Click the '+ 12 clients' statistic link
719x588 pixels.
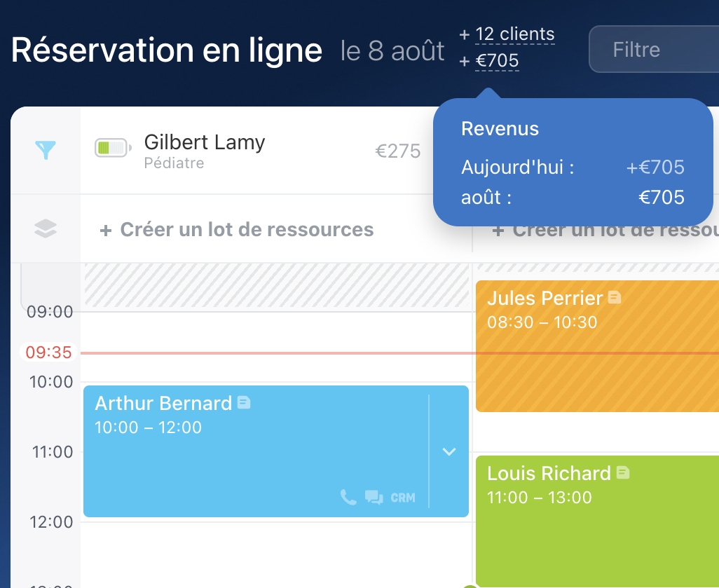click(x=514, y=34)
